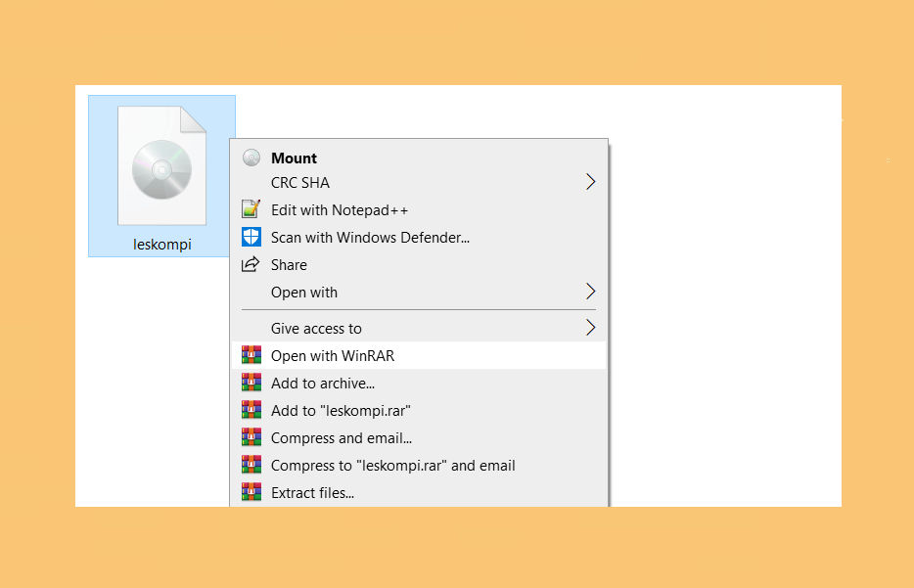Select Edit with Notepad++
Image resolution: width=914 pixels, height=588 pixels.
tap(419, 209)
